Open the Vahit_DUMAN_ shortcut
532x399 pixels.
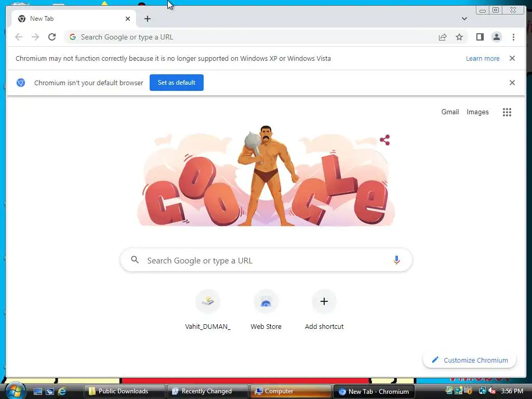pyautogui.click(x=208, y=310)
